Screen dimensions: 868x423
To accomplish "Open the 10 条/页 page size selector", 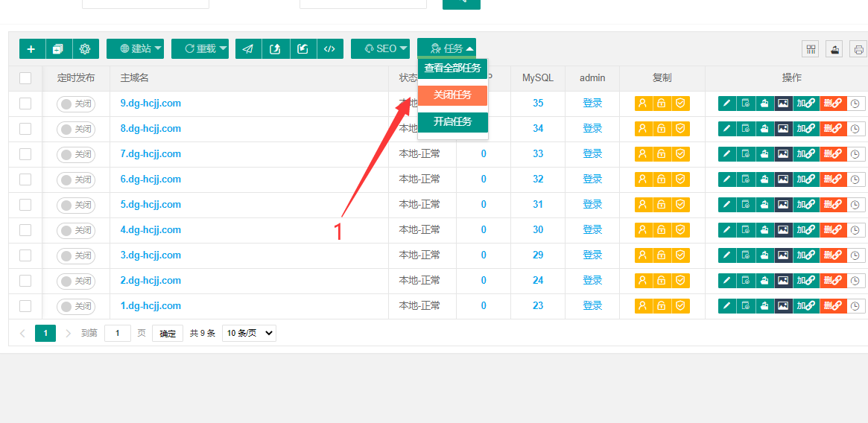I will 249,334.
